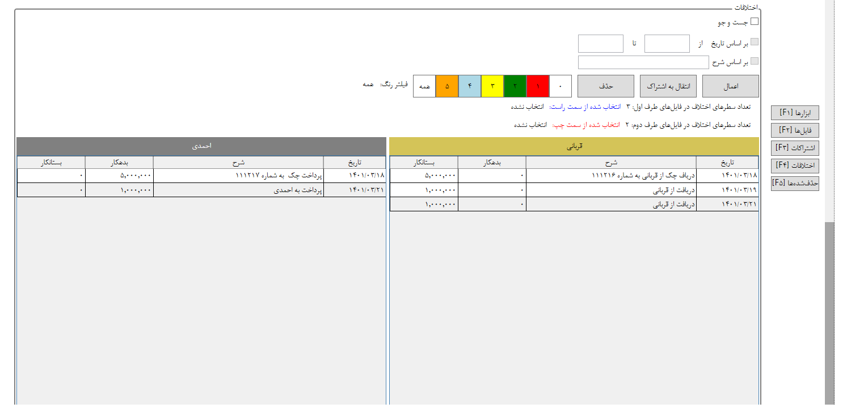
Task: Select احمدی row پرداخت به احمدی
Action: point(238,190)
